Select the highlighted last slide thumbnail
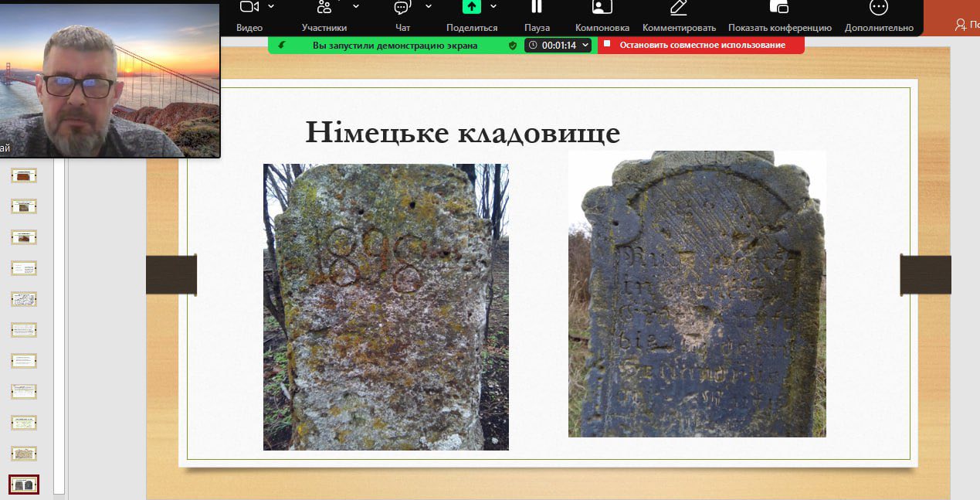This screenshot has height=500, width=980. (23, 485)
